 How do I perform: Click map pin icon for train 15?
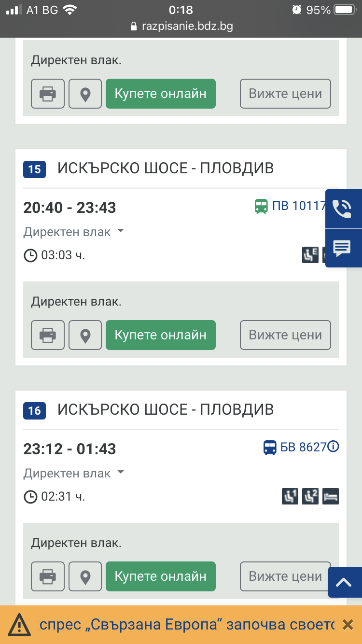coord(85,335)
